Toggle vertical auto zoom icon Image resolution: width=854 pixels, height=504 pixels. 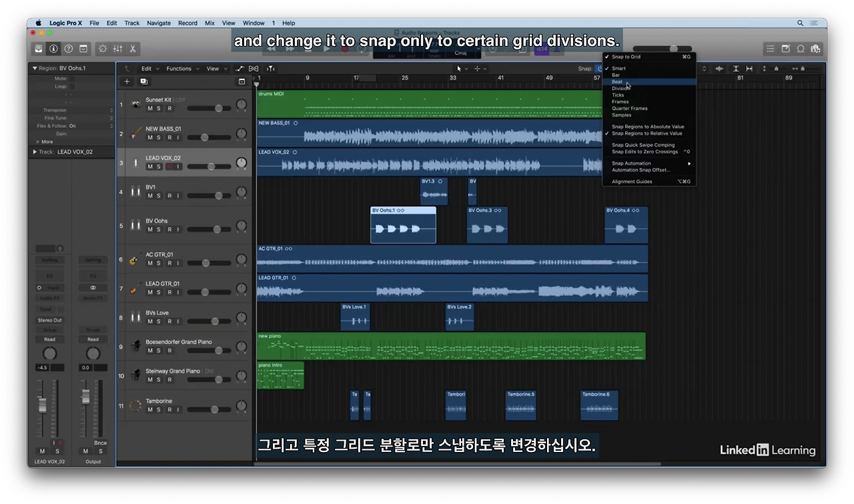(736, 69)
